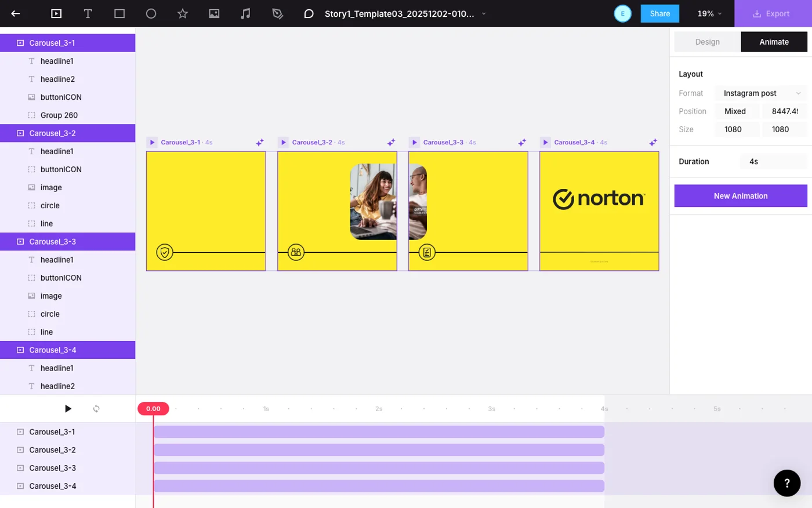Viewport: 812px width, 508px height.
Task: Select the Group 260 layer
Action: [68, 115]
